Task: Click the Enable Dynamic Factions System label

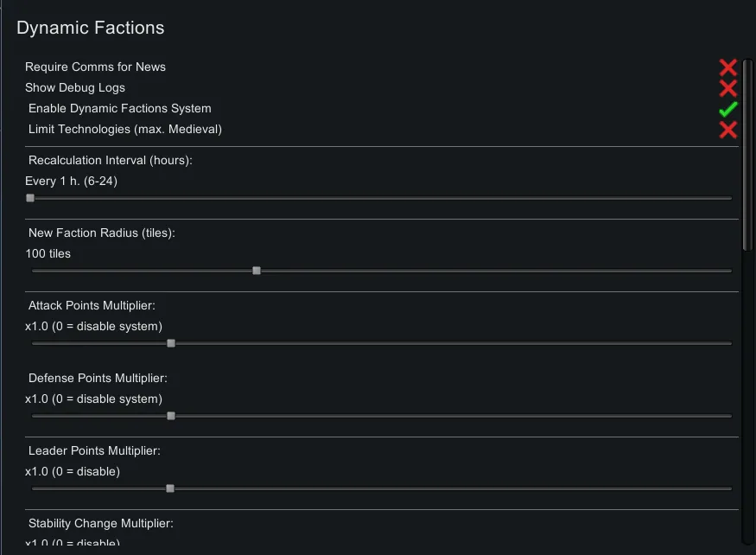Action: (120, 109)
